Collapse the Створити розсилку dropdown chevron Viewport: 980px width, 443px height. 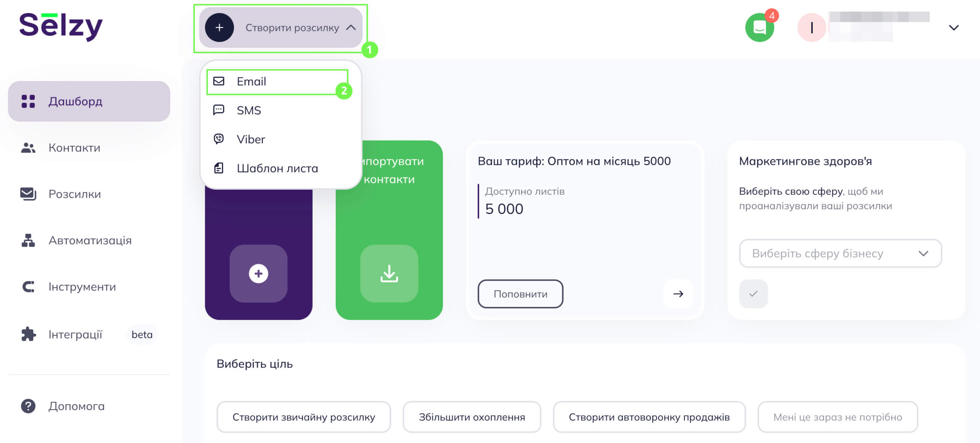351,28
